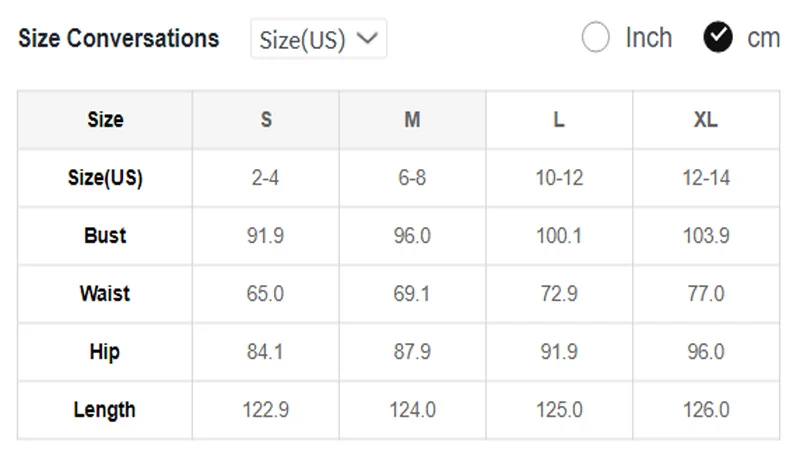This screenshot has width=800, height=450.
Task: Click the Size Conversations heading
Action: [119, 38]
